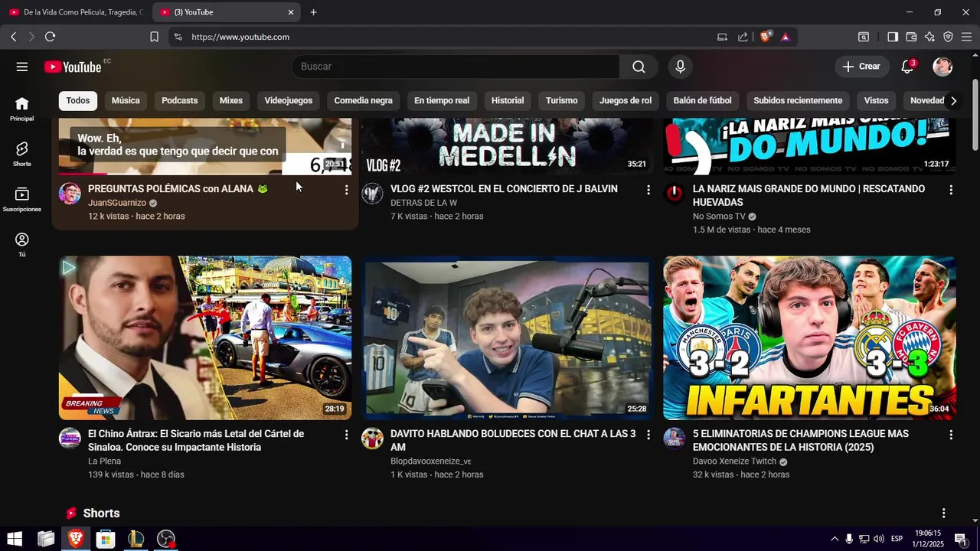Image resolution: width=980 pixels, height=551 pixels.
Task: Click the browser address bar URL
Action: click(240, 37)
